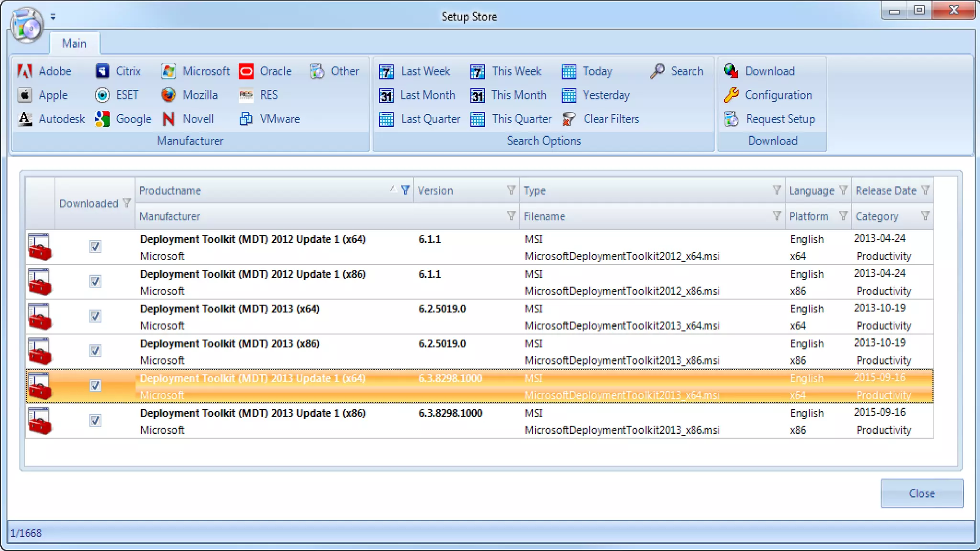Toggle Downloaded checkbox for MDT 2012 Update 1 (x86)

point(95,281)
